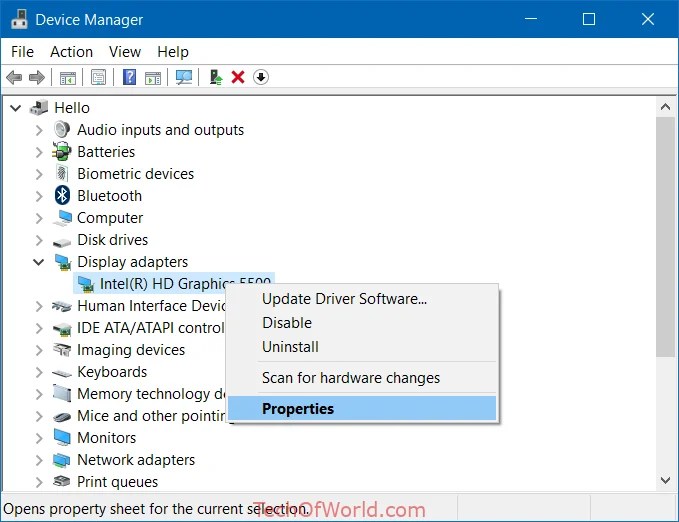Click the Device Manager title bar icon
This screenshot has height=522, width=679.
point(19,19)
